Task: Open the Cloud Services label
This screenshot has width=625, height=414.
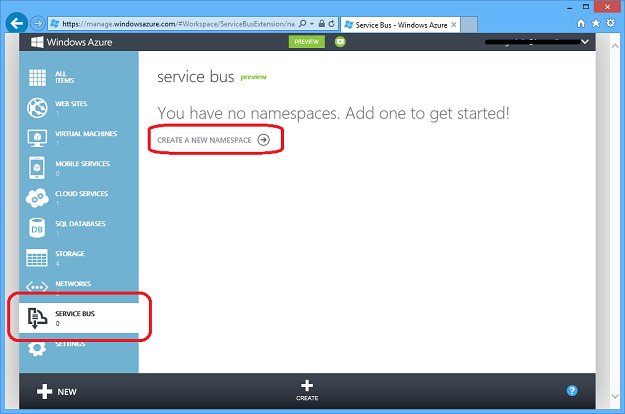Action: click(x=82, y=194)
